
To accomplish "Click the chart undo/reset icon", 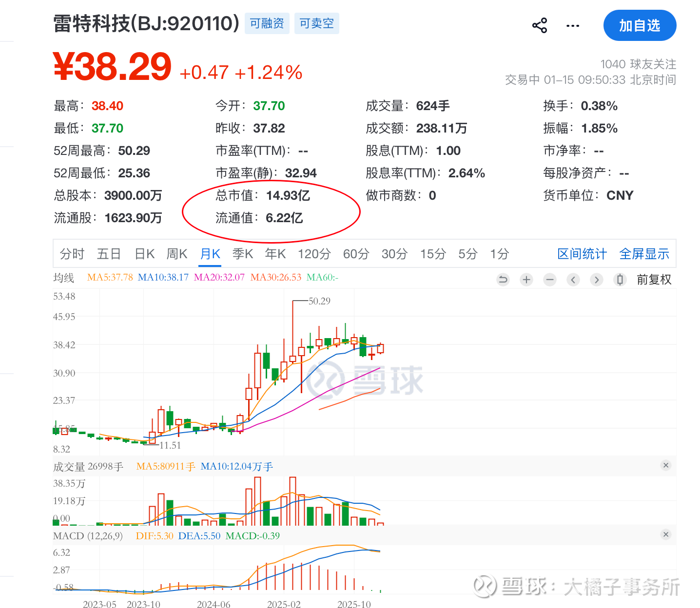I will click(x=503, y=280).
